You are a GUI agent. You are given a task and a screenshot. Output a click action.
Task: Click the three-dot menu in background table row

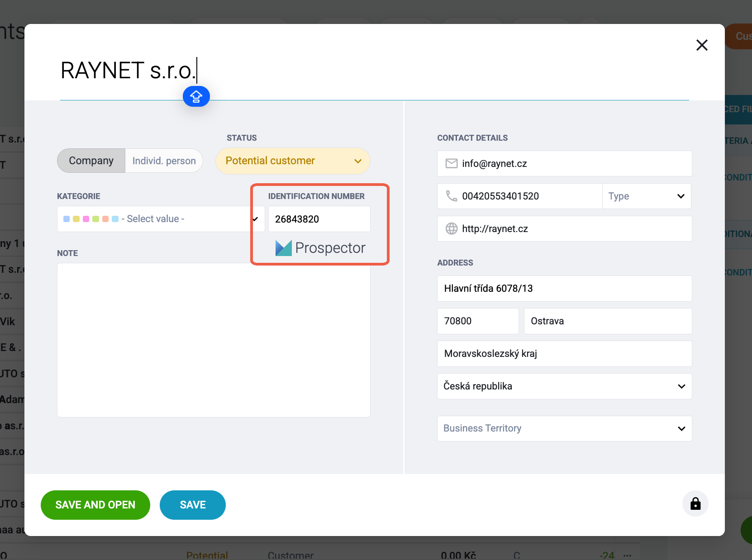coord(627,555)
